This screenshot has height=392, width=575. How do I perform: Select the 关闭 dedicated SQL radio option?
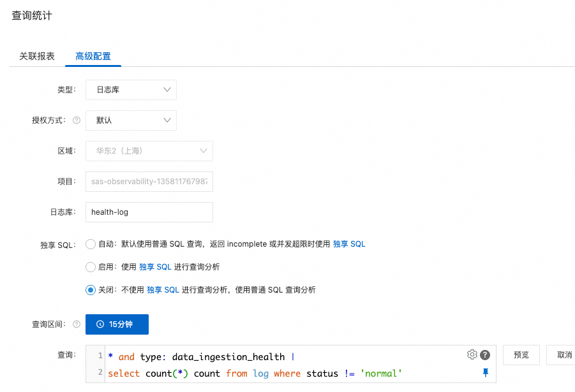click(x=91, y=290)
